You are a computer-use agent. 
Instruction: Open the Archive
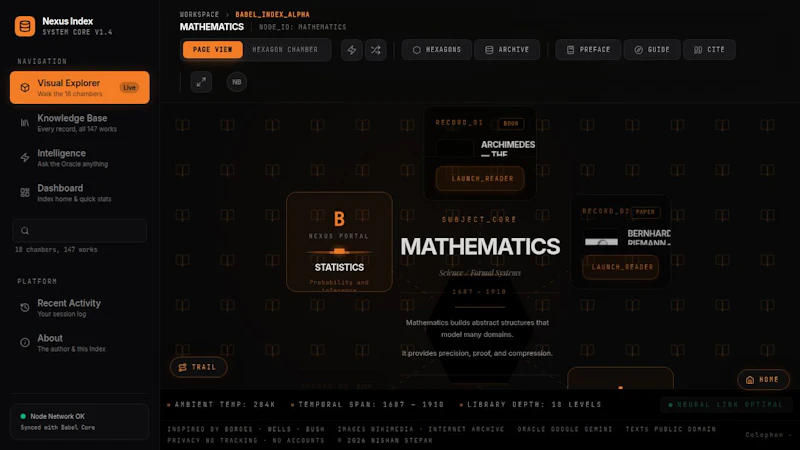point(507,49)
